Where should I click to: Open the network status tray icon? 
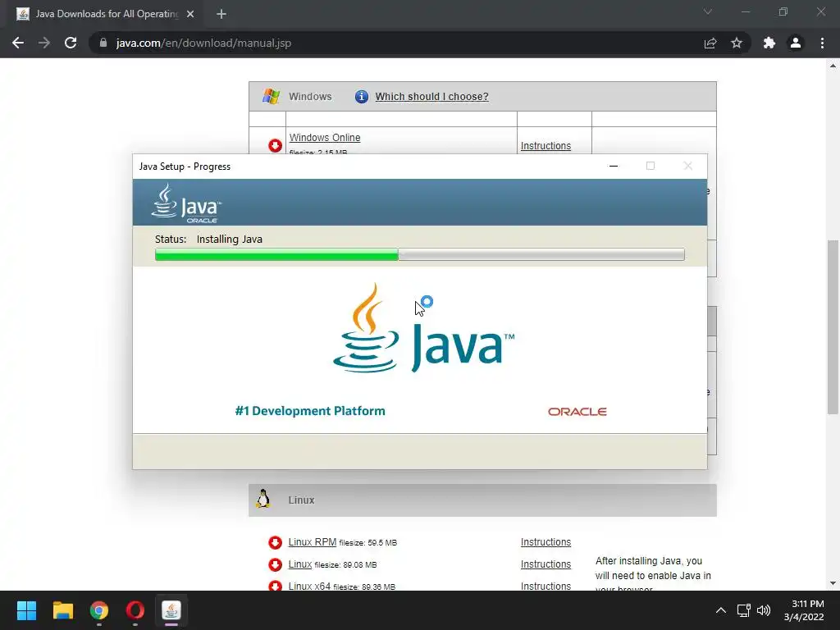click(x=743, y=610)
